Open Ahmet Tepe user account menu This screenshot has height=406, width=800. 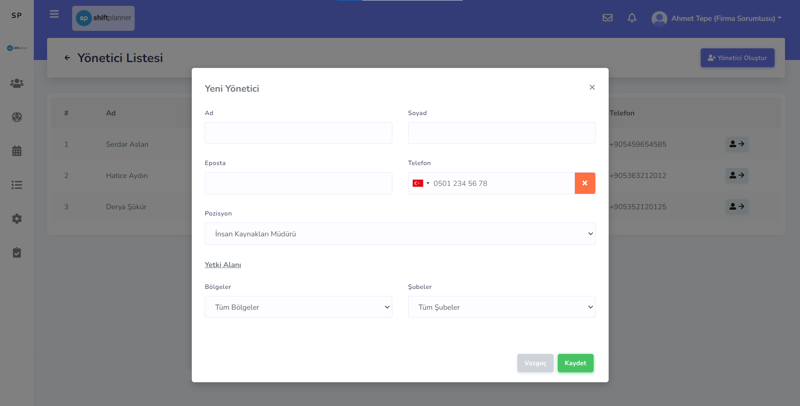point(716,18)
